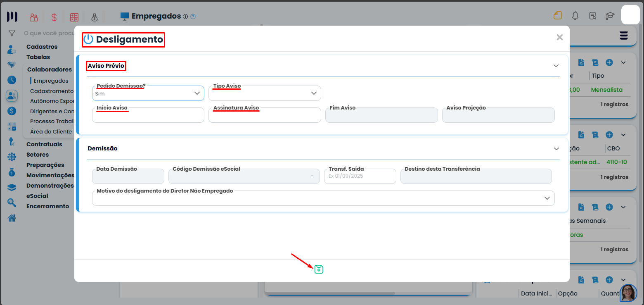Image resolution: width=644 pixels, height=305 pixels.
Task: Click the highlighted people icon in the left sidebar
Action: click(12, 96)
